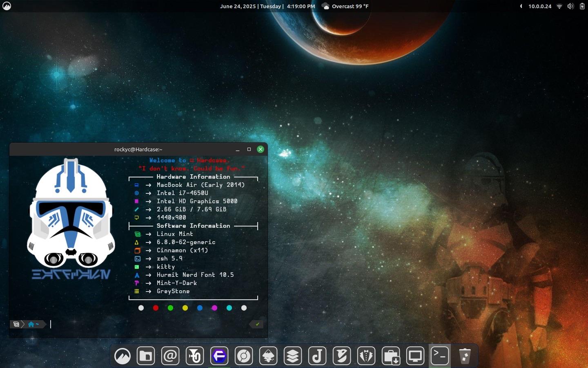Open the main menu mountain icon top-left
This screenshot has width=588, height=368.
7,6
